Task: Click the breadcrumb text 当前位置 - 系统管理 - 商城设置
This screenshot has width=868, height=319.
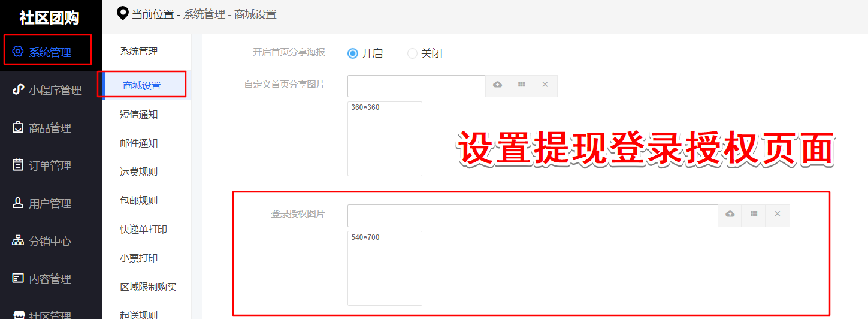Action: click(204, 14)
